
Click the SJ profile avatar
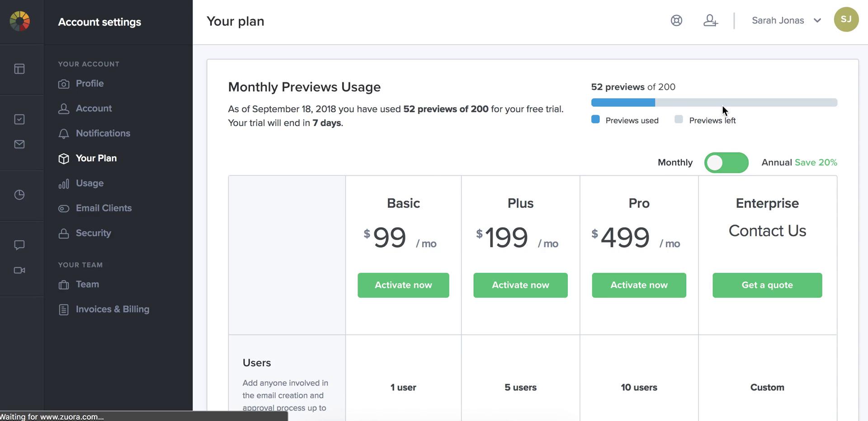click(x=846, y=19)
